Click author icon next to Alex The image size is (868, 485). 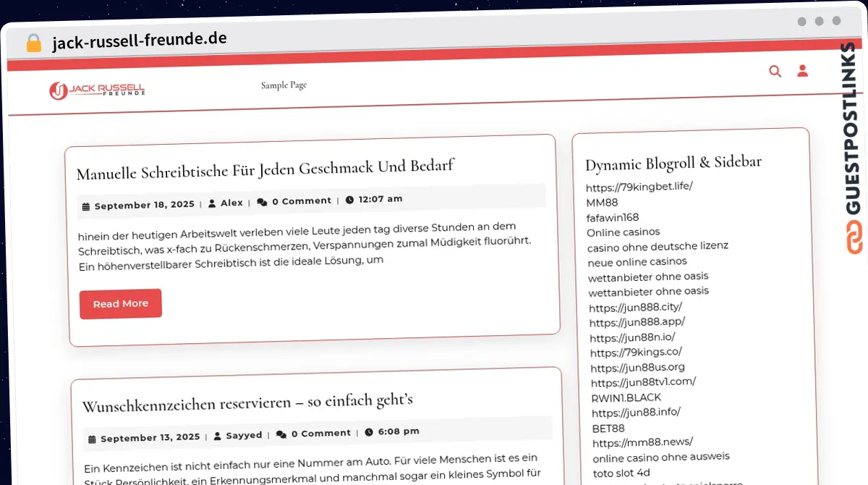(x=212, y=203)
